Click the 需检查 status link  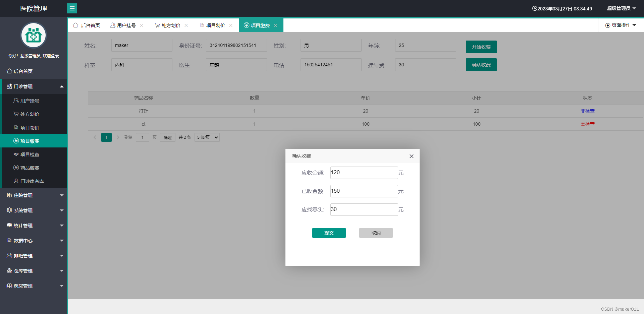click(x=588, y=124)
